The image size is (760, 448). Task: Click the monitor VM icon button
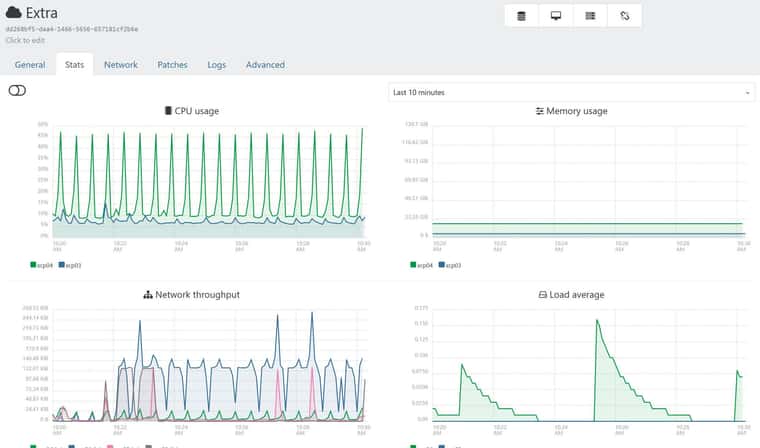point(556,16)
